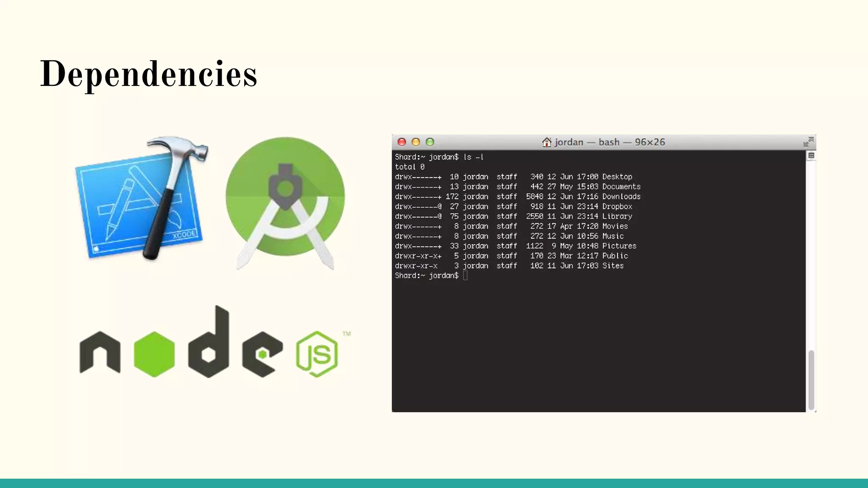Zoom terminal with green button

pyautogui.click(x=430, y=142)
